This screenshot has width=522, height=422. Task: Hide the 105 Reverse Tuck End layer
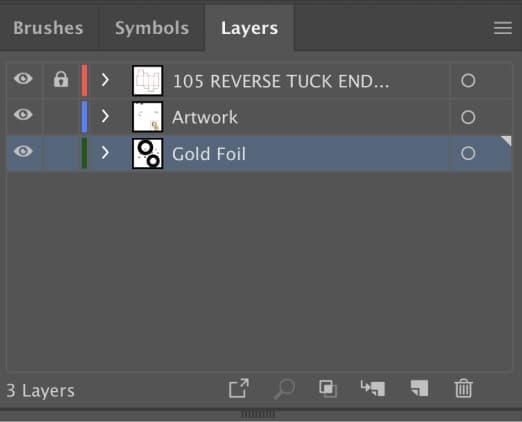tap(23, 79)
